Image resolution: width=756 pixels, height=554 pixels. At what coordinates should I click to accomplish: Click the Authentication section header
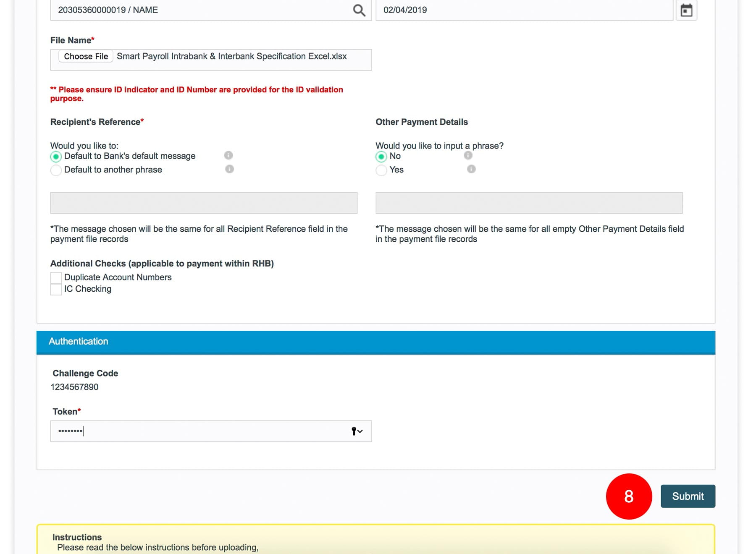tap(375, 342)
